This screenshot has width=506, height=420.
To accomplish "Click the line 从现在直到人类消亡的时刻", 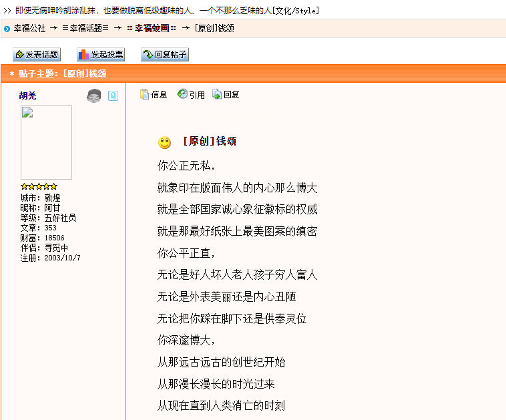I will tap(222, 405).
